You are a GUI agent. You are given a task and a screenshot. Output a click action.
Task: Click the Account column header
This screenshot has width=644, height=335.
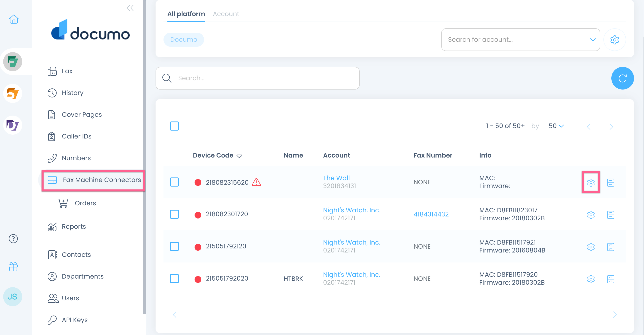(x=337, y=155)
